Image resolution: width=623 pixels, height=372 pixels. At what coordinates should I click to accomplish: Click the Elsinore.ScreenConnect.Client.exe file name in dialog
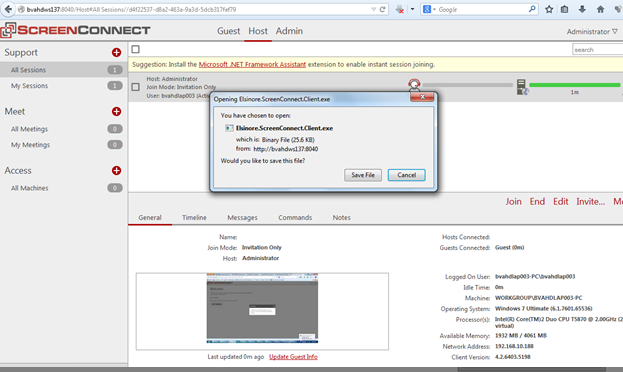click(x=284, y=128)
